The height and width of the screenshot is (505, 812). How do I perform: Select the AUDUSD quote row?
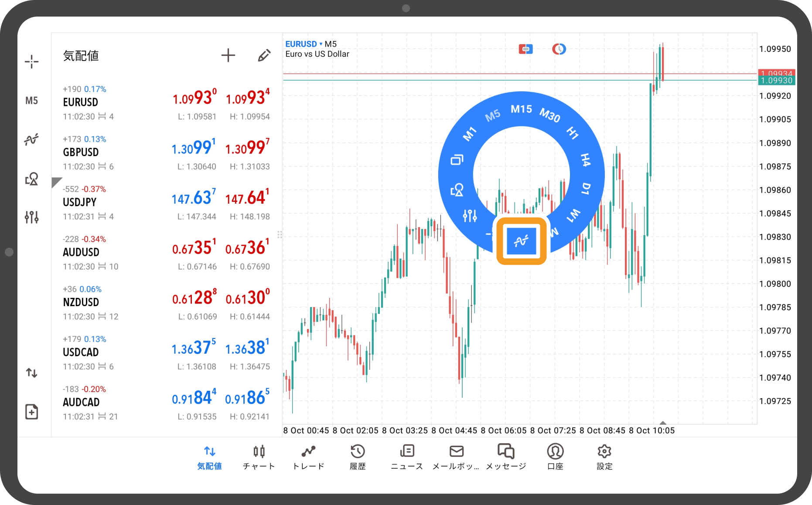(166, 253)
